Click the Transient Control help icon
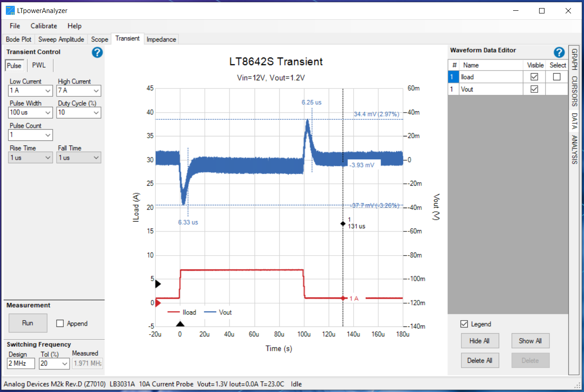584x392 pixels. 97,52
